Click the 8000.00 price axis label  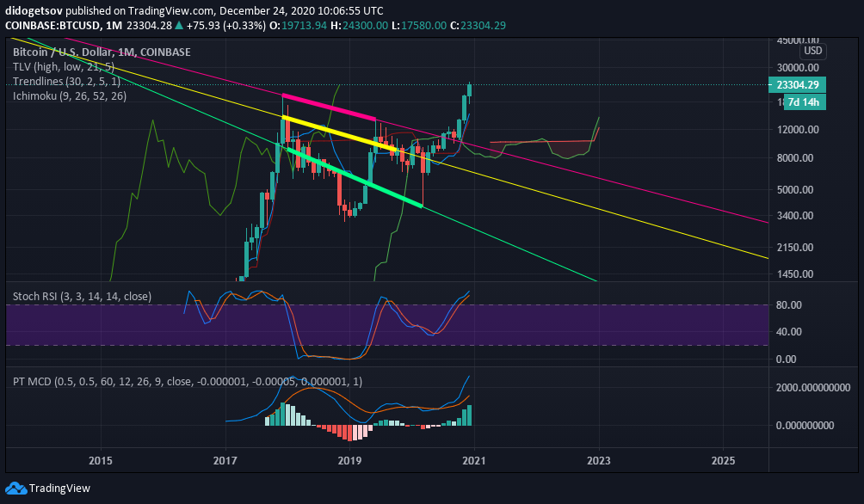[795, 157]
